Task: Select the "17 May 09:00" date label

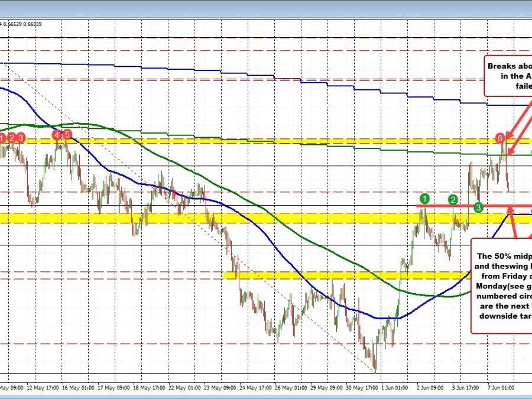Action: click(x=113, y=387)
